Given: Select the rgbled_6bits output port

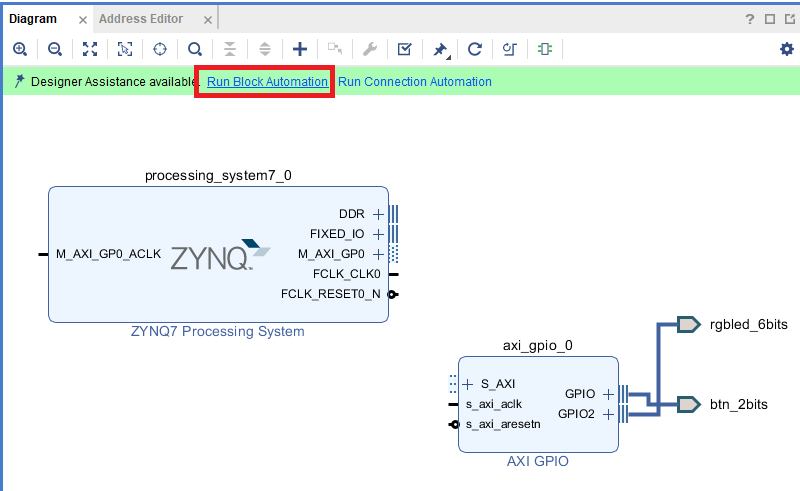Looking at the screenshot, I should [x=688, y=324].
